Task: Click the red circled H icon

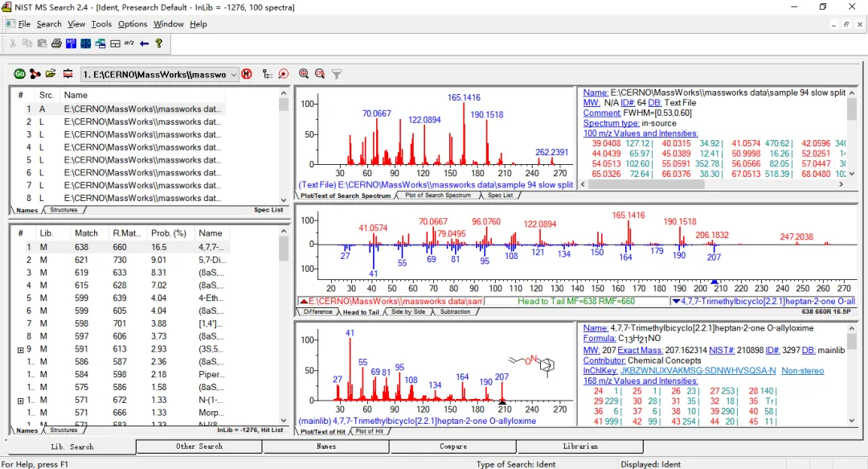Action: pos(247,74)
